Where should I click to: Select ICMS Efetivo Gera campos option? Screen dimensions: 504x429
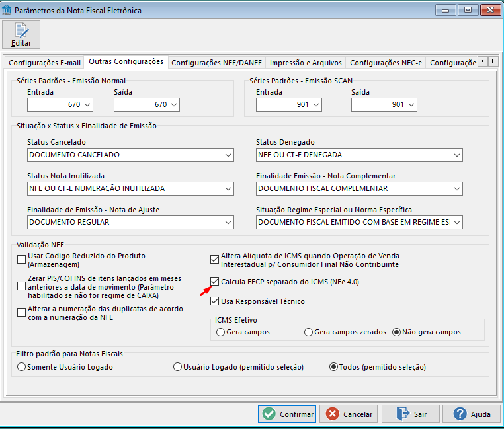pos(220,332)
